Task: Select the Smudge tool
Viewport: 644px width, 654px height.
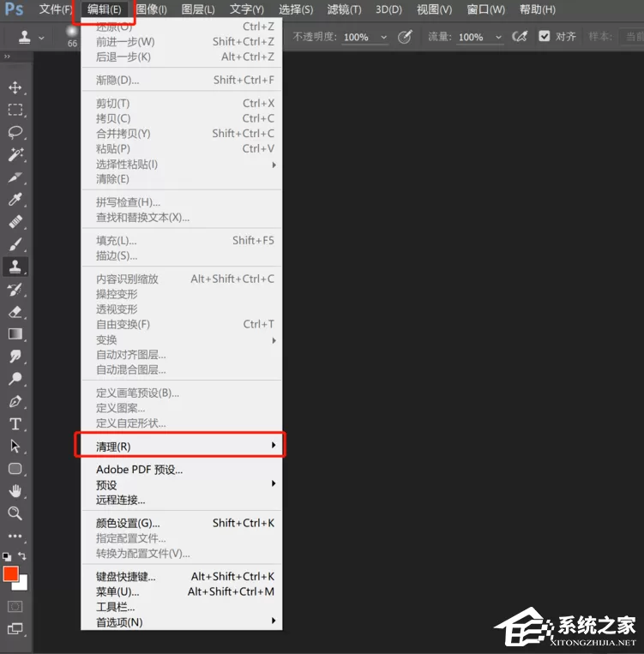Action: pyautogui.click(x=15, y=357)
